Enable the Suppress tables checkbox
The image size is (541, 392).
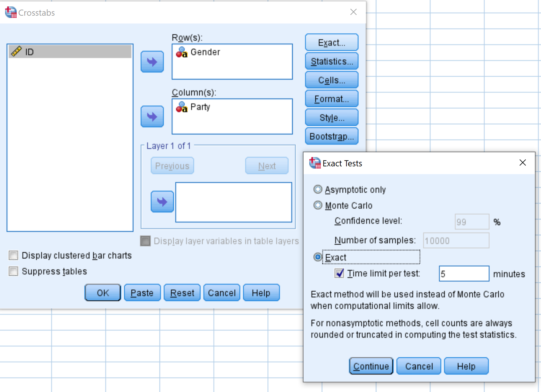[13, 271]
